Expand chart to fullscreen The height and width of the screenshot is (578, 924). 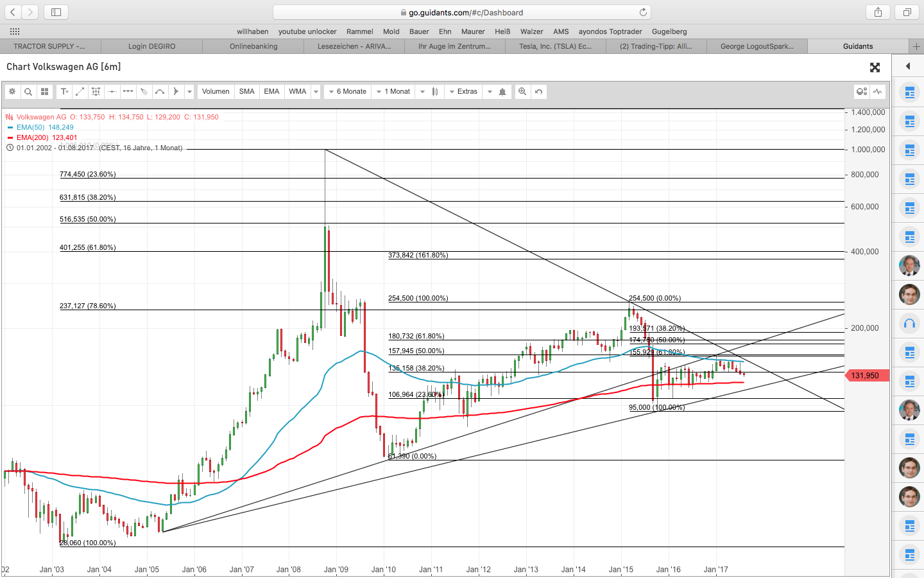875,67
